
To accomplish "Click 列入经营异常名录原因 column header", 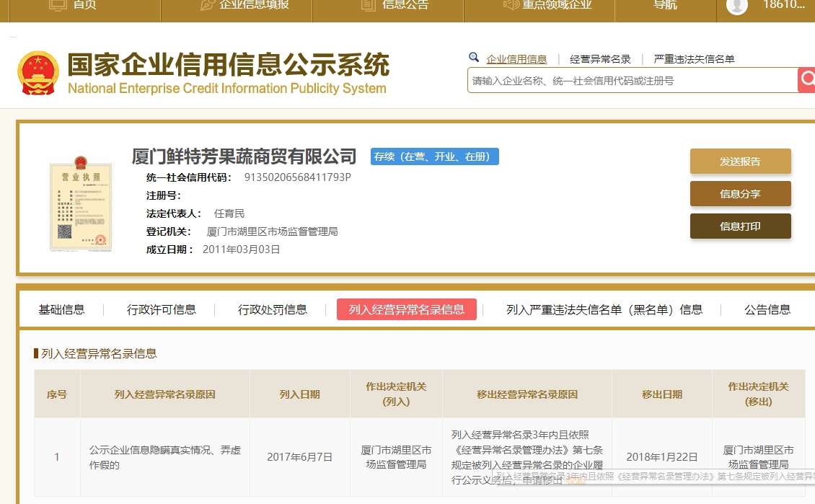I will [164, 394].
